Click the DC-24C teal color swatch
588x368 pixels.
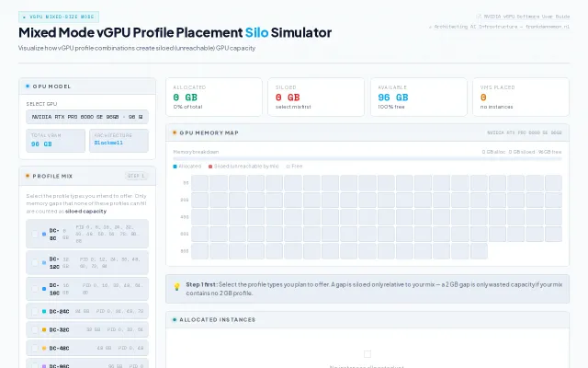(44, 311)
